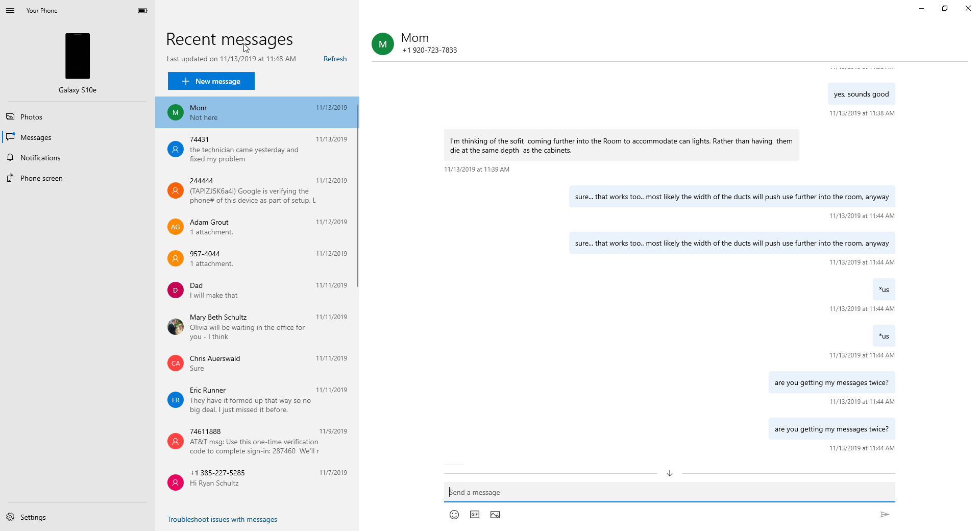
Task: Jump to latest message with down arrow
Action: click(x=670, y=473)
